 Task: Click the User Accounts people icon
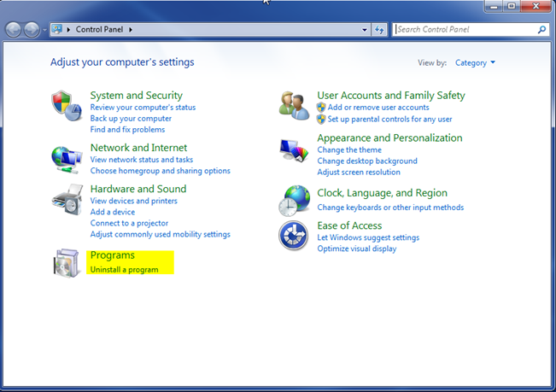(294, 106)
